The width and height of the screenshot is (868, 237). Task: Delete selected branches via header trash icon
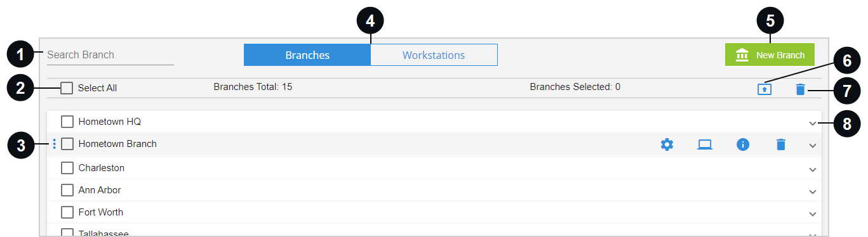click(800, 89)
